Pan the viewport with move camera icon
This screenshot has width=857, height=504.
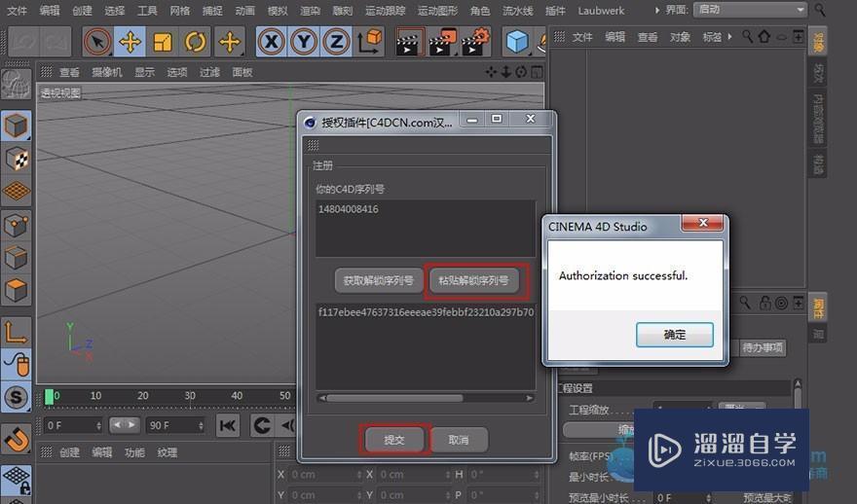(492, 72)
